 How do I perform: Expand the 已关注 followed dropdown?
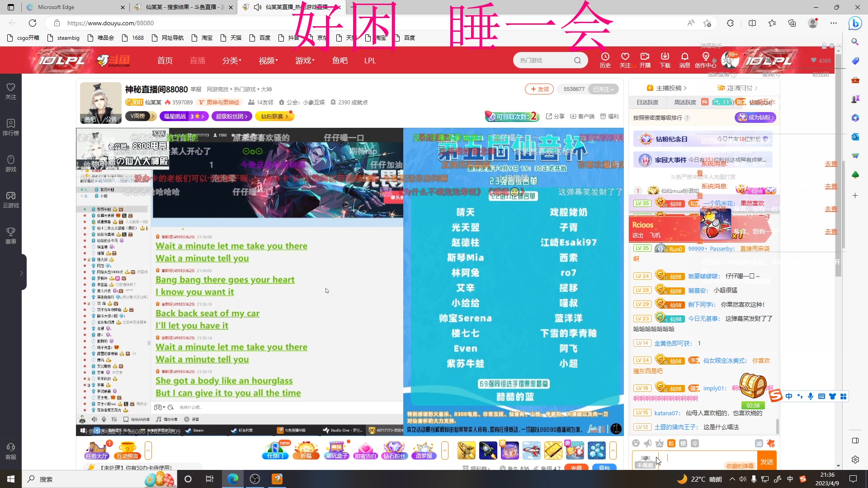coord(603,89)
